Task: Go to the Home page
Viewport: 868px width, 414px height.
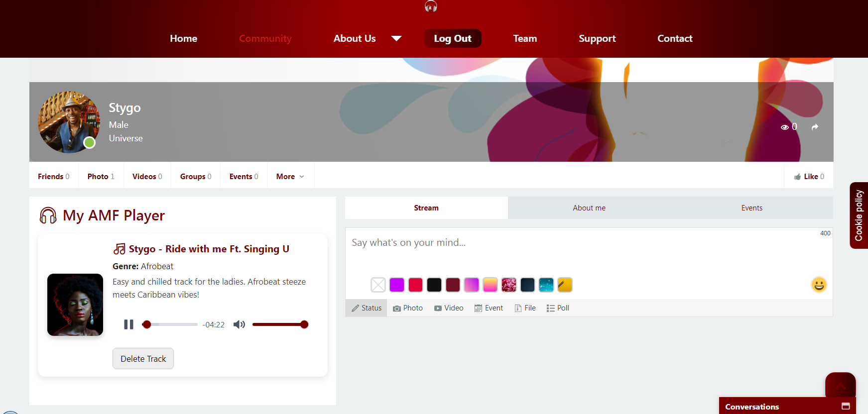Action: (184, 38)
